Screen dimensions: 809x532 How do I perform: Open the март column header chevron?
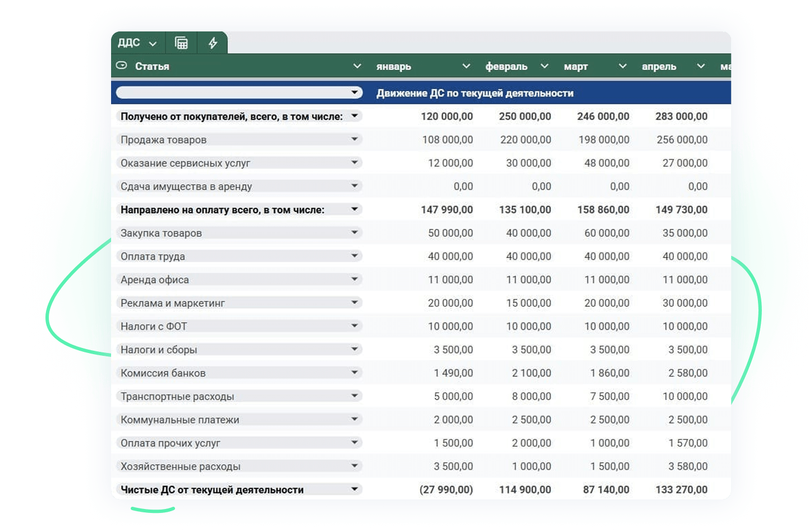pyautogui.click(x=622, y=66)
